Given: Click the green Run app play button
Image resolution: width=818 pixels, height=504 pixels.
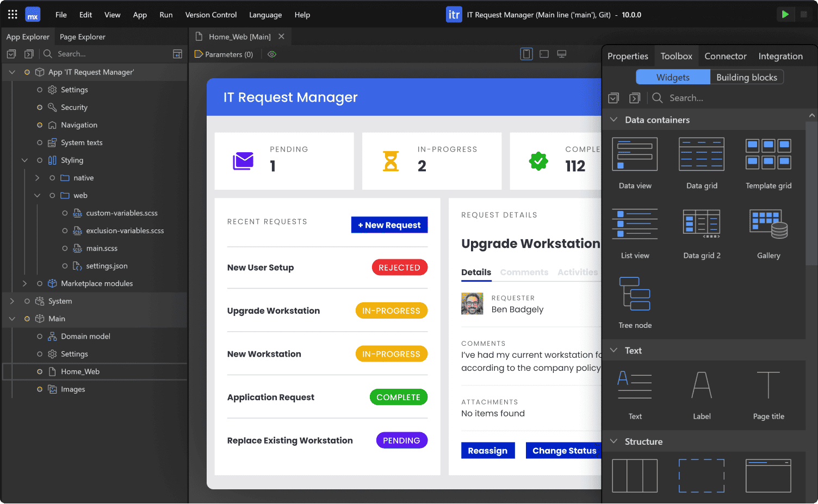Looking at the screenshot, I should click(785, 15).
